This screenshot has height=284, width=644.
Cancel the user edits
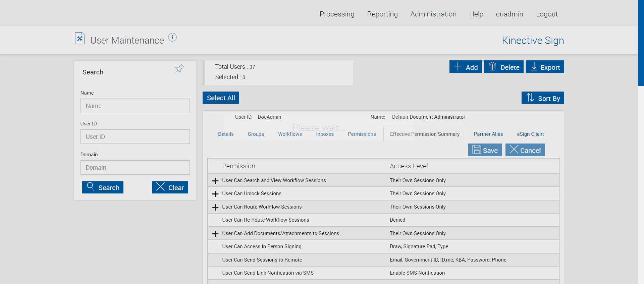pos(525,150)
